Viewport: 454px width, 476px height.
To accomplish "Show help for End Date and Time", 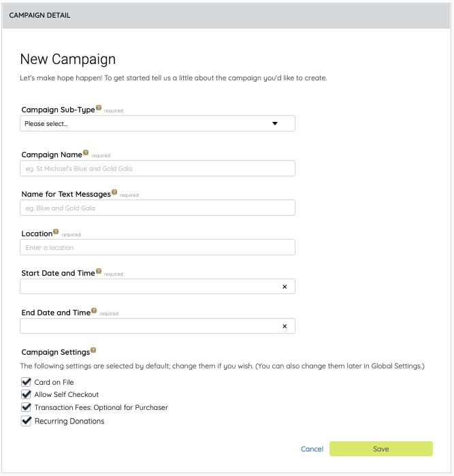I will click(94, 311).
